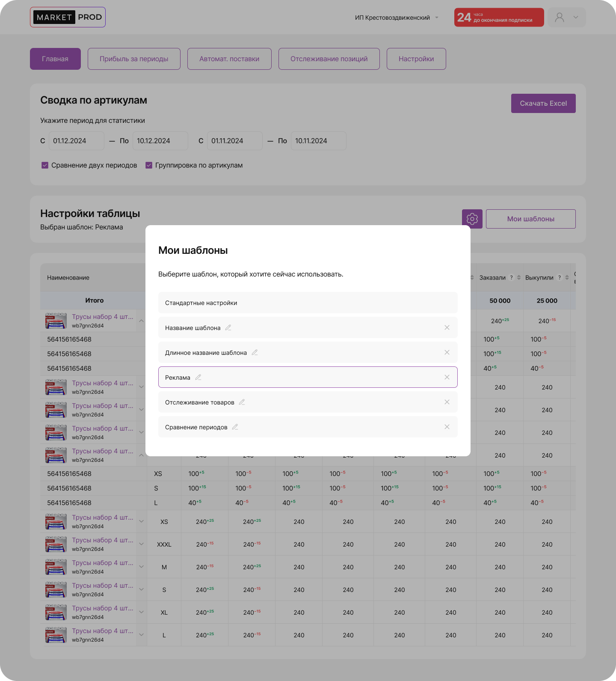Open table settings gear icon
616x681 pixels.
(x=472, y=219)
